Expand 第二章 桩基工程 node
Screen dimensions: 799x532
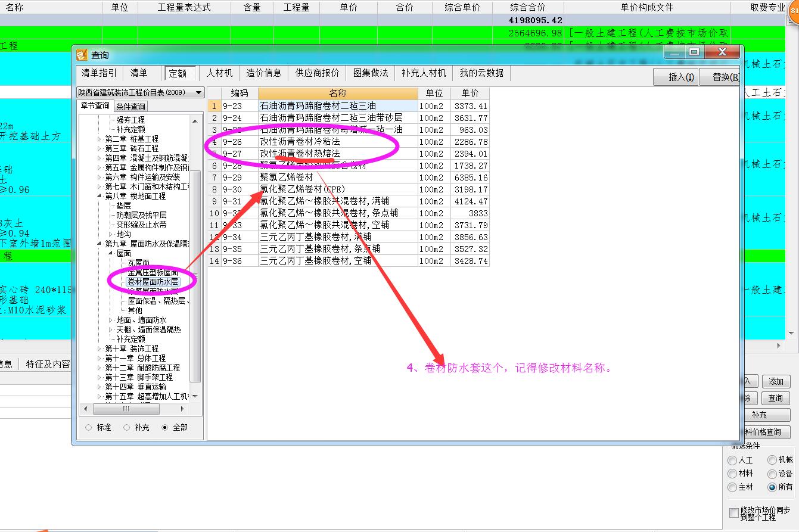click(x=100, y=139)
